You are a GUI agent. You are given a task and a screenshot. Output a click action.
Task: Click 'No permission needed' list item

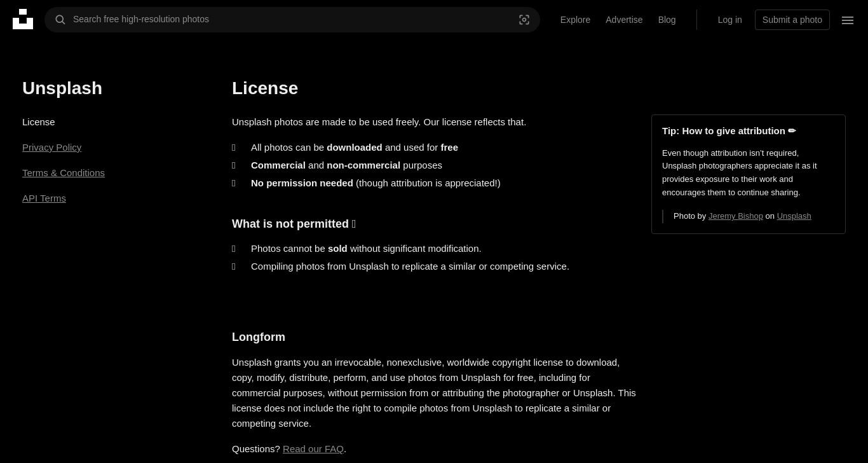[376, 183]
